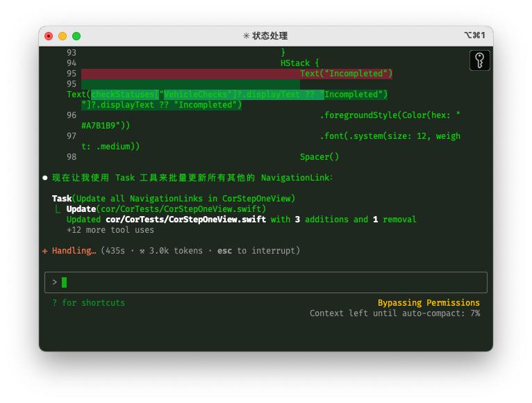Click line number 93

pos(72,53)
